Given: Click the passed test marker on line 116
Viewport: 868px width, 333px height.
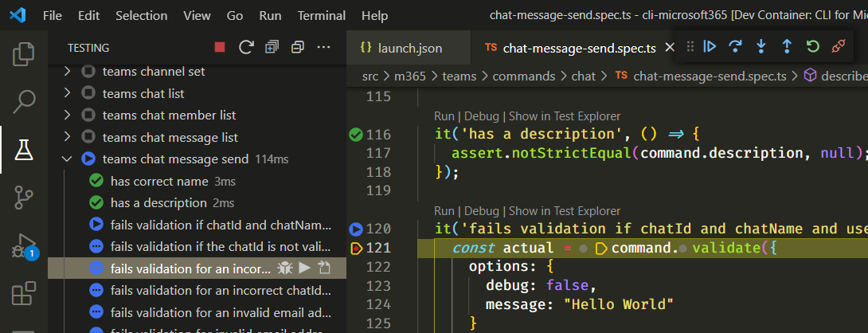Looking at the screenshot, I should pos(356,134).
